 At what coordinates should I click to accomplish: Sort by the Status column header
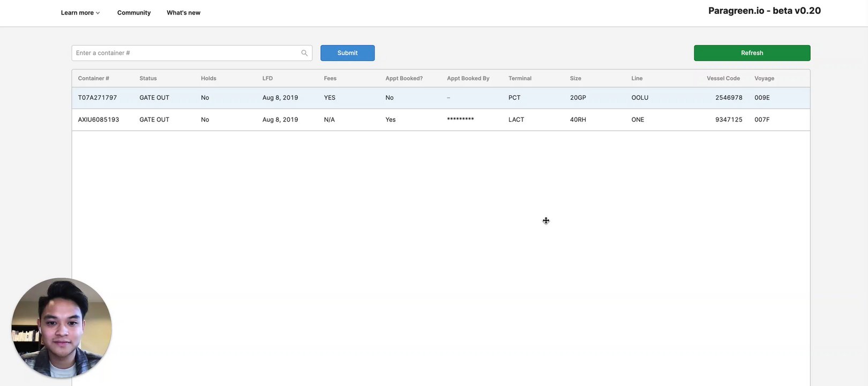(148, 78)
